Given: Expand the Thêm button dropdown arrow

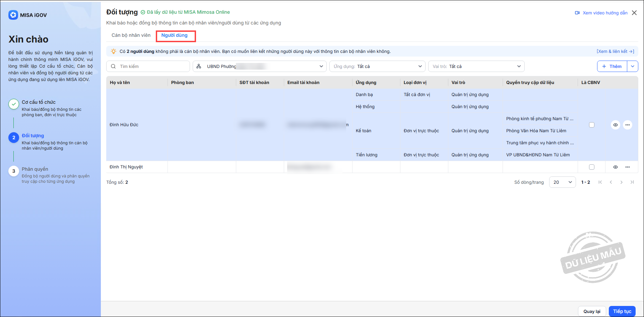Looking at the screenshot, I should click(x=633, y=66).
